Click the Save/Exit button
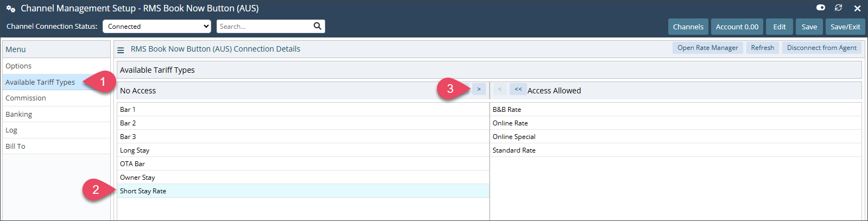The height and width of the screenshot is (221, 868). 845,27
